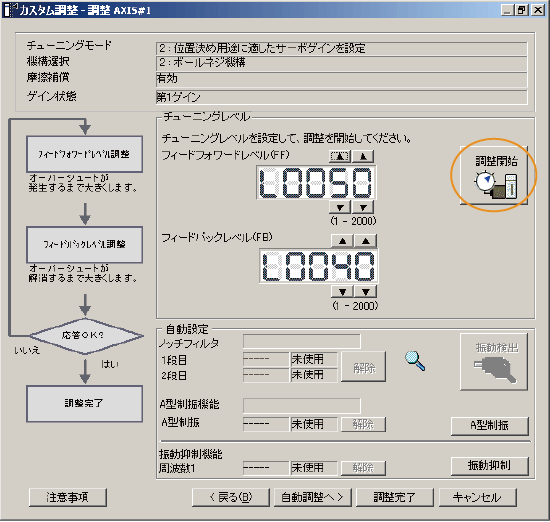Increase feedback level with right up arrow
The width and height of the screenshot is (550, 522).
366,241
